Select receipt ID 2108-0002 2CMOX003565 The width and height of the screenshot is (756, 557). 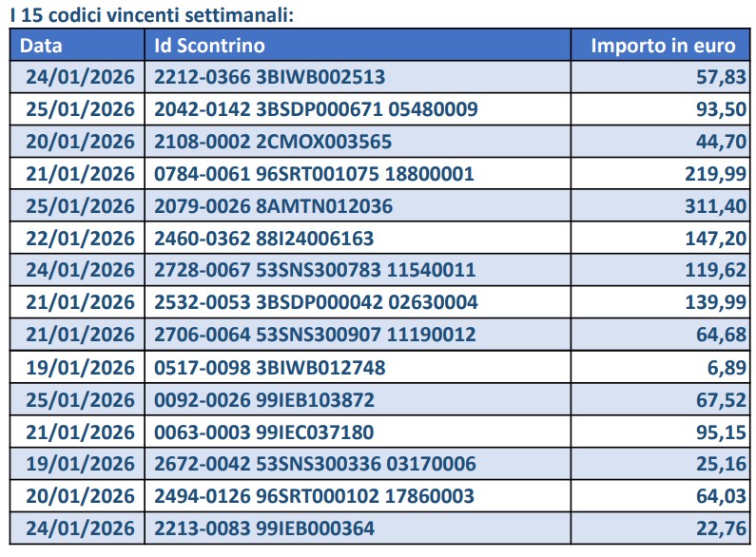272,142
